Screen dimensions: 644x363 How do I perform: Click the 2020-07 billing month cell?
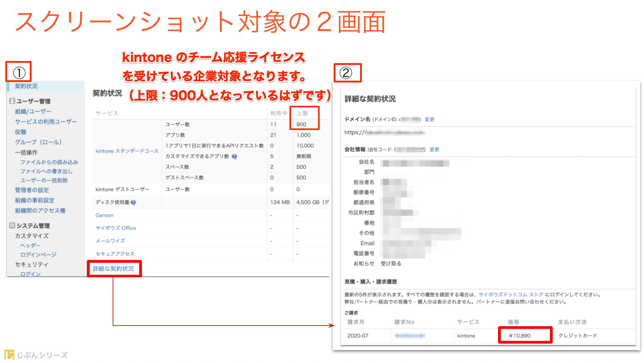(x=358, y=336)
